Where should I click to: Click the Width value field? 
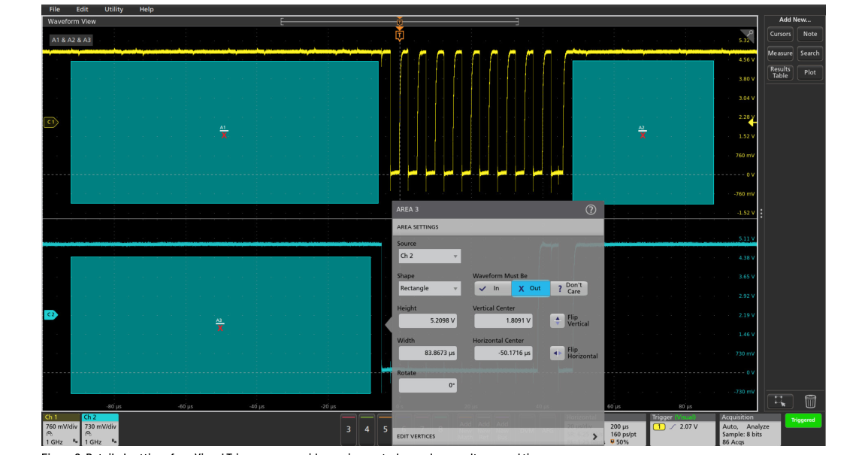(428, 353)
